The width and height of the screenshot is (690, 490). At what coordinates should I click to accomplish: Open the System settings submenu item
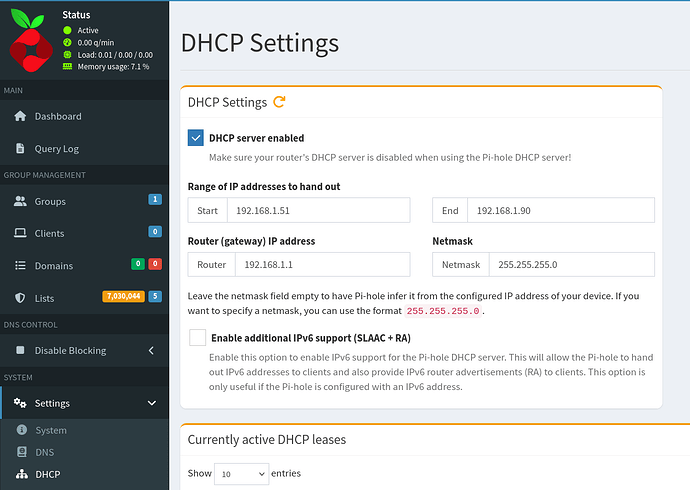click(x=50, y=430)
